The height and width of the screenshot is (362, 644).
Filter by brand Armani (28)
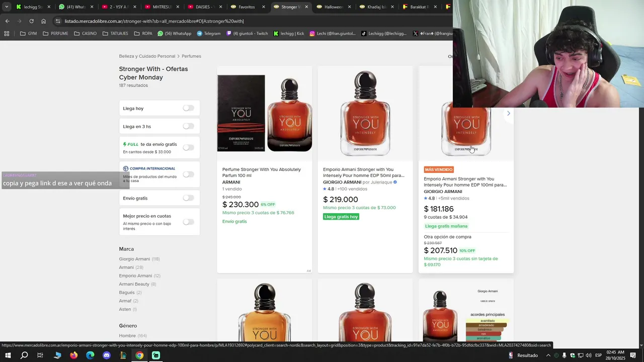click(131, 267)
